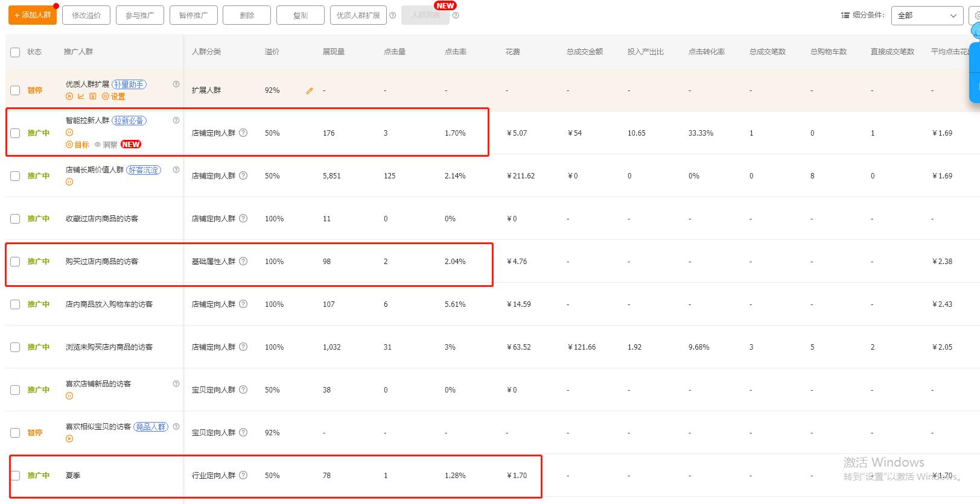980x504 pixels.
Task: Toggle the select-all checkbox in the table header
Action: pos(15,52)
